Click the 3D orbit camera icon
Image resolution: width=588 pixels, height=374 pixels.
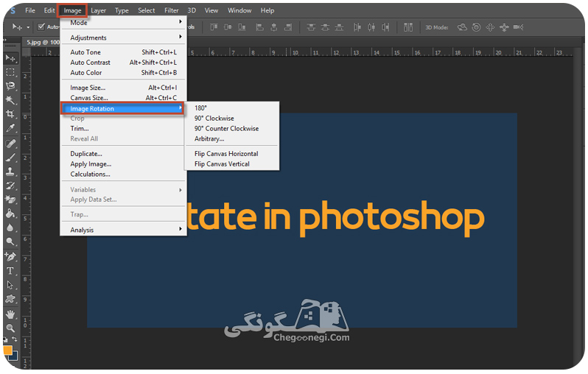click(462, 27)
